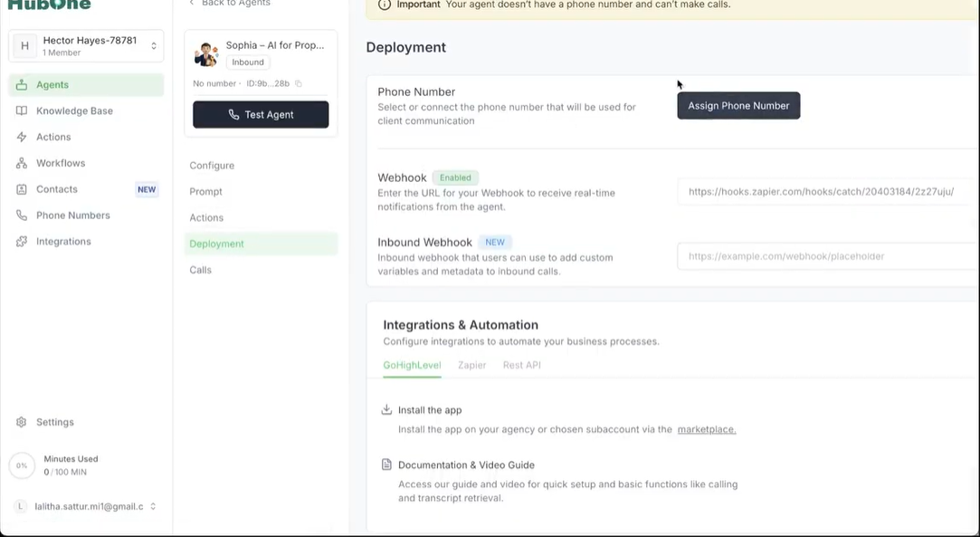Click the Install the app download icon

point(386,410)
